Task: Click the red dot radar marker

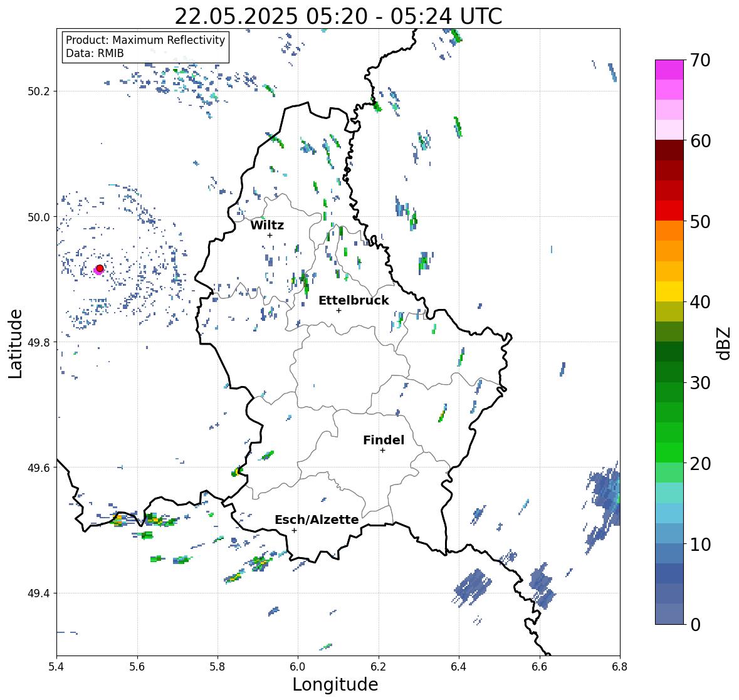Action: tap(100, 268)
